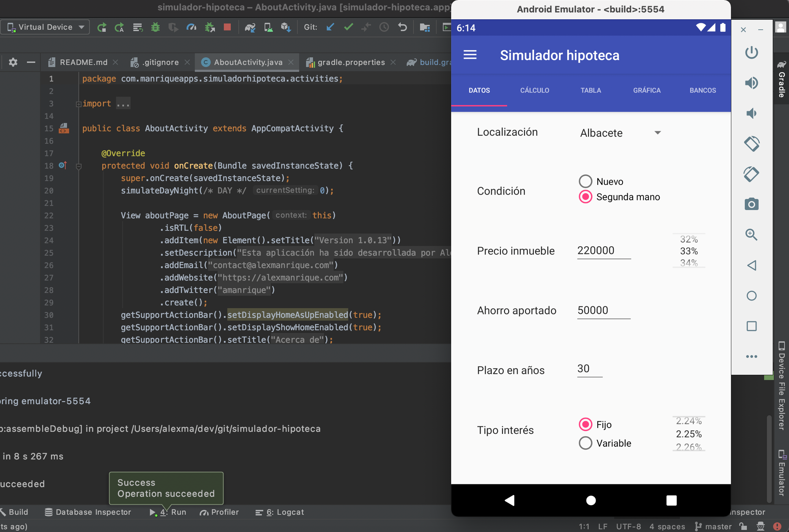Click the Logcat icon in bottom bar
Screen dimensions: 789x532
[279, 512]
